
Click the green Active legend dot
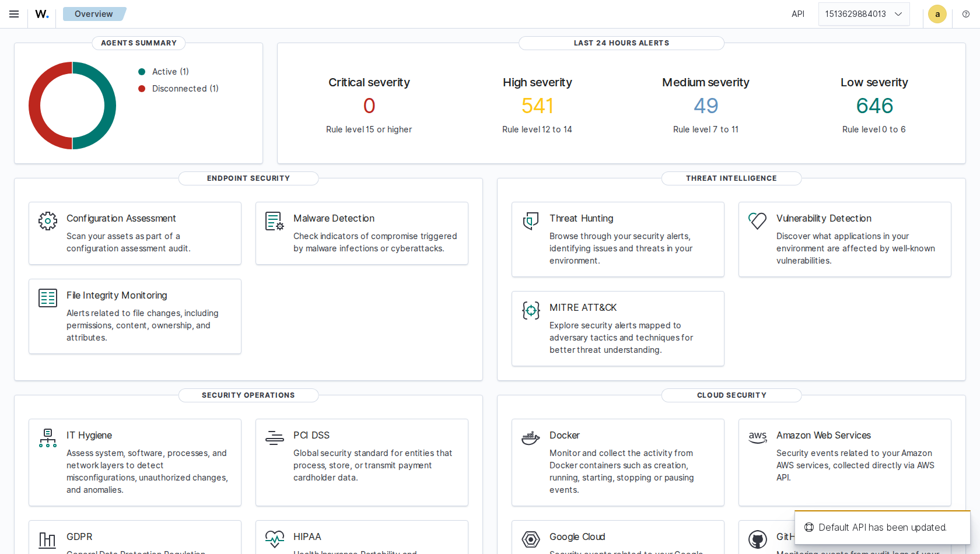[142, 72]
